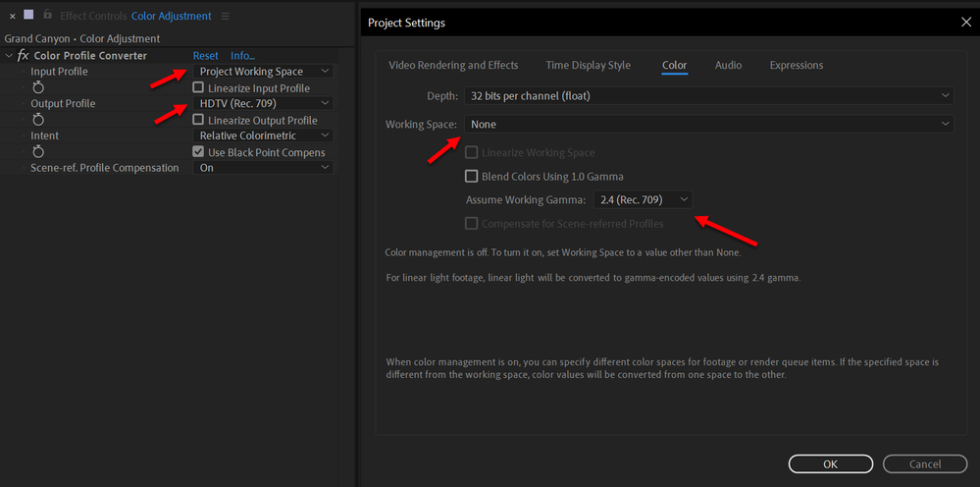Collapse the Color Profile Converter effect

[9, 56]
